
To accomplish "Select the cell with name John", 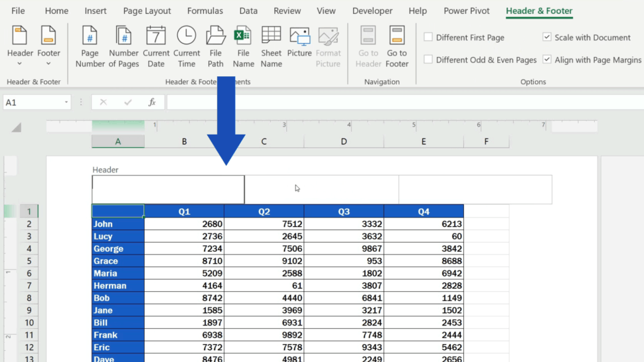I will point(118,224).
